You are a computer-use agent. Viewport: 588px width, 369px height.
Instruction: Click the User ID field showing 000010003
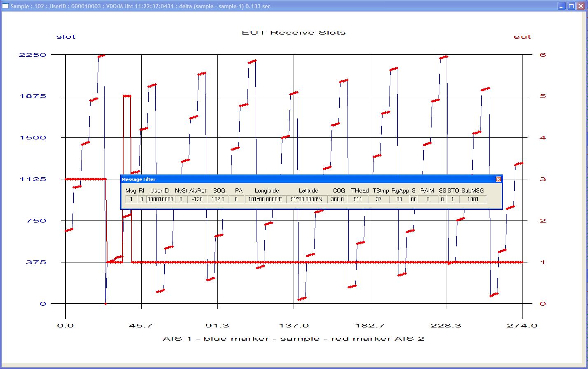coord(160,199)
